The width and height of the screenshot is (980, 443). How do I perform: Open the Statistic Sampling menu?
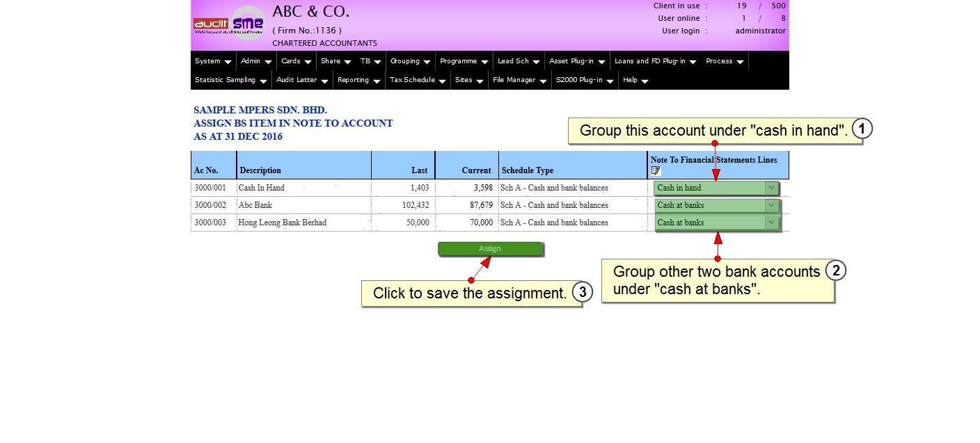230,80
